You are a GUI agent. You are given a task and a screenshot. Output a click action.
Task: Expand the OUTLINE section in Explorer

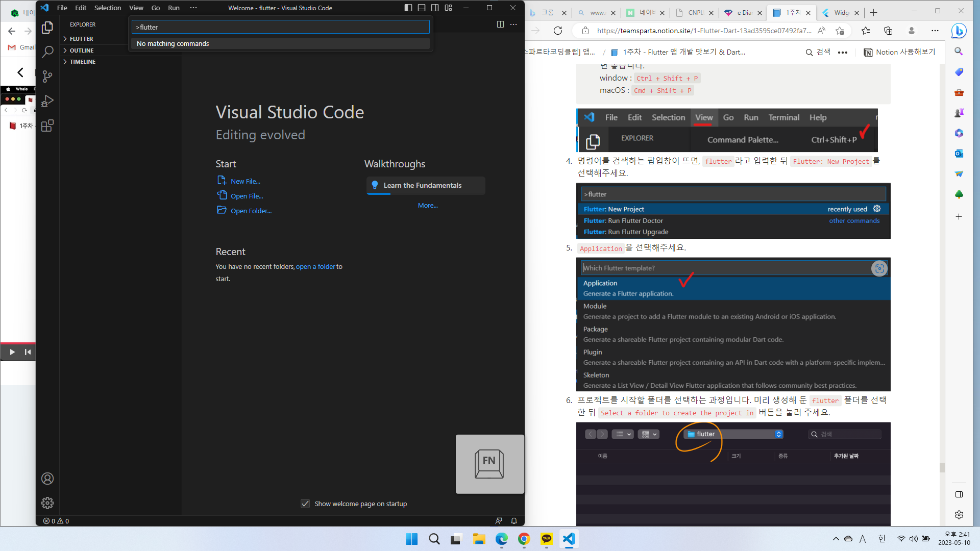pyautogui.click(x=82, y=51)
